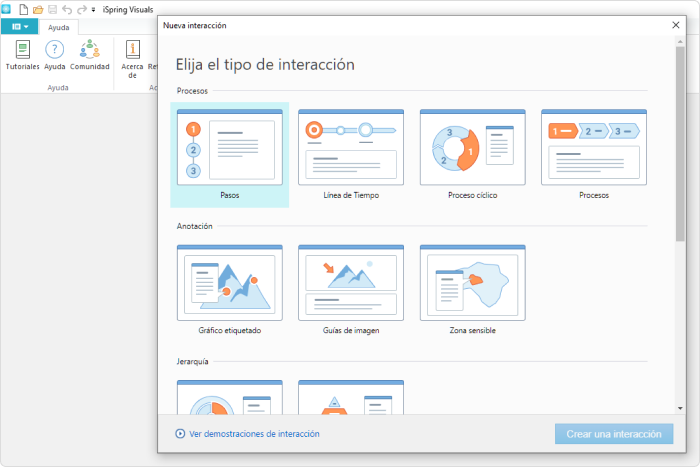Viewport: 700px width, 467px height.
Task: Open the Tutoriales icon in ribbon
Action: pos(23,55)
